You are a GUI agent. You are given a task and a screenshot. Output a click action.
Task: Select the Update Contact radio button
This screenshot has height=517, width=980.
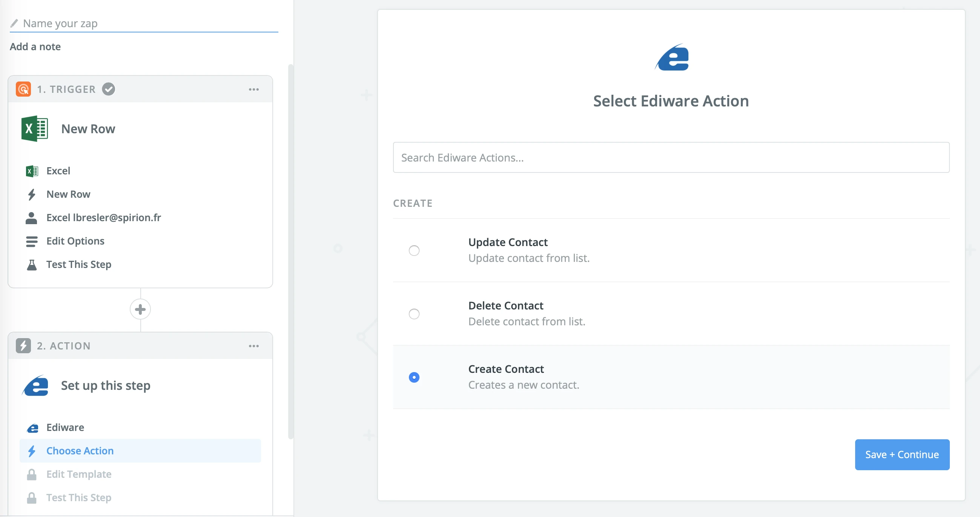coord(414,251)
